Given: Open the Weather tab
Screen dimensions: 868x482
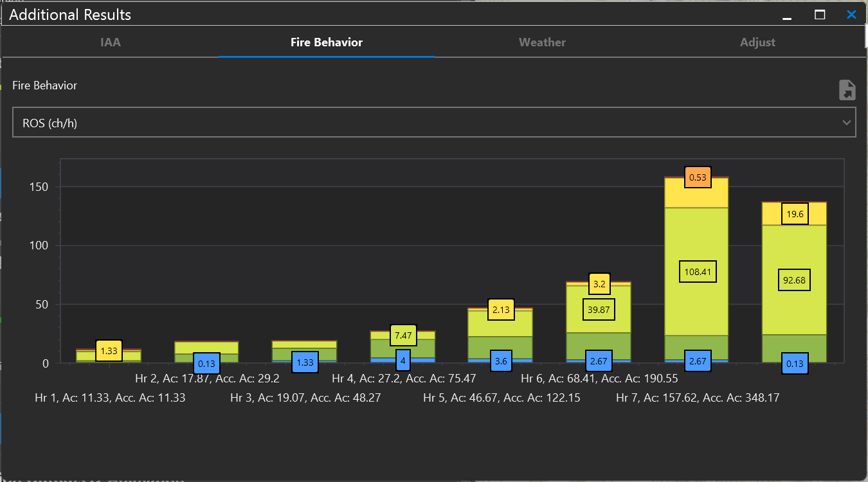Looking at the screenshot, I should coord(542,42).
